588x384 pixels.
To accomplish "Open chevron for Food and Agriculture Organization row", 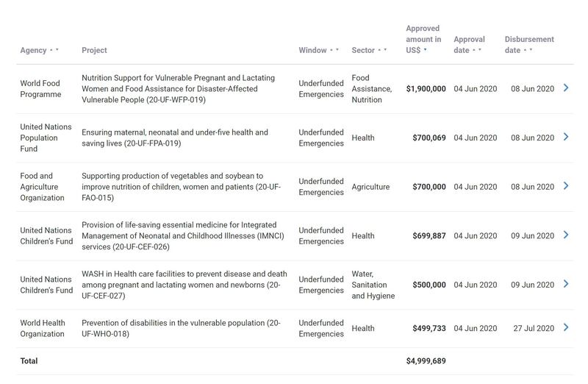I will pos(566,186).
